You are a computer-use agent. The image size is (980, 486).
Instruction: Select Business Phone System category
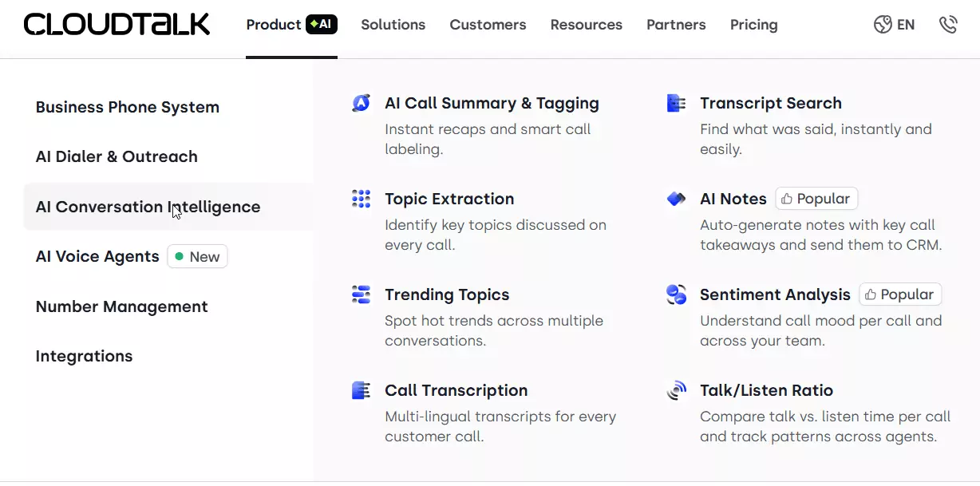point(128,107)
